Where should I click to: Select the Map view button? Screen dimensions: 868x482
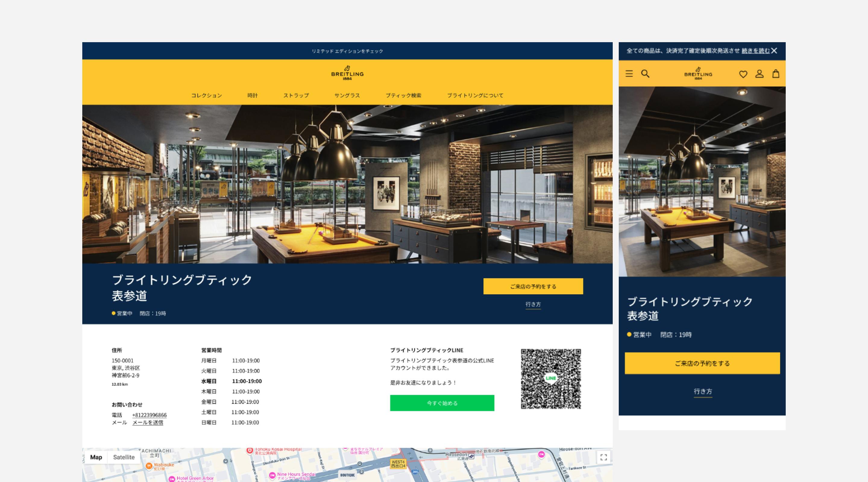pos(96,457)
